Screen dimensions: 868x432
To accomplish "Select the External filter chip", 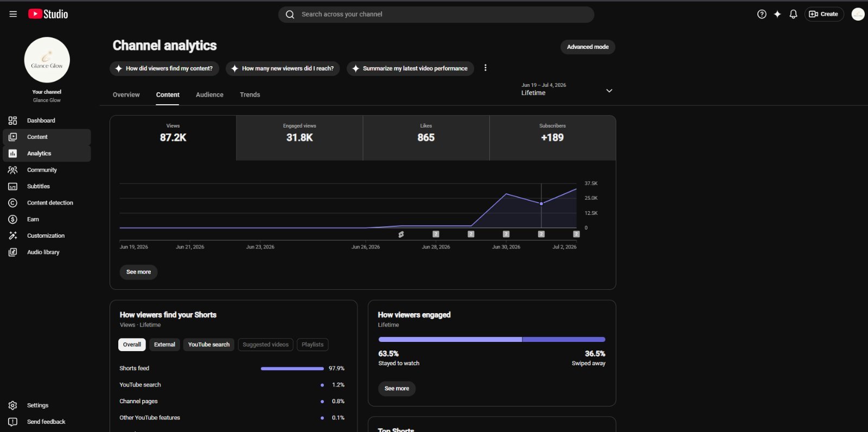I will coord(164,345).
